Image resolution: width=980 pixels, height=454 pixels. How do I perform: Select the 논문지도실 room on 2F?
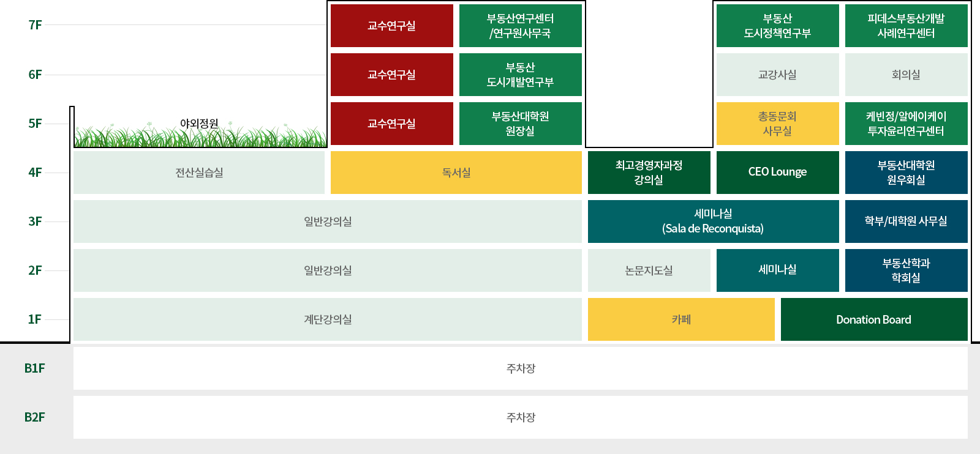(x=649, y=270)
